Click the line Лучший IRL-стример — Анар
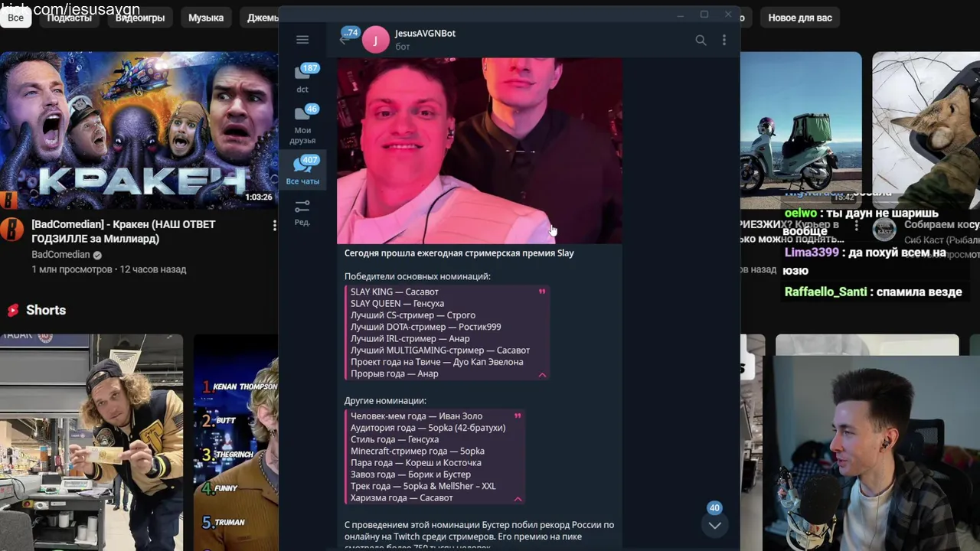980x551 pixels. 410,338
